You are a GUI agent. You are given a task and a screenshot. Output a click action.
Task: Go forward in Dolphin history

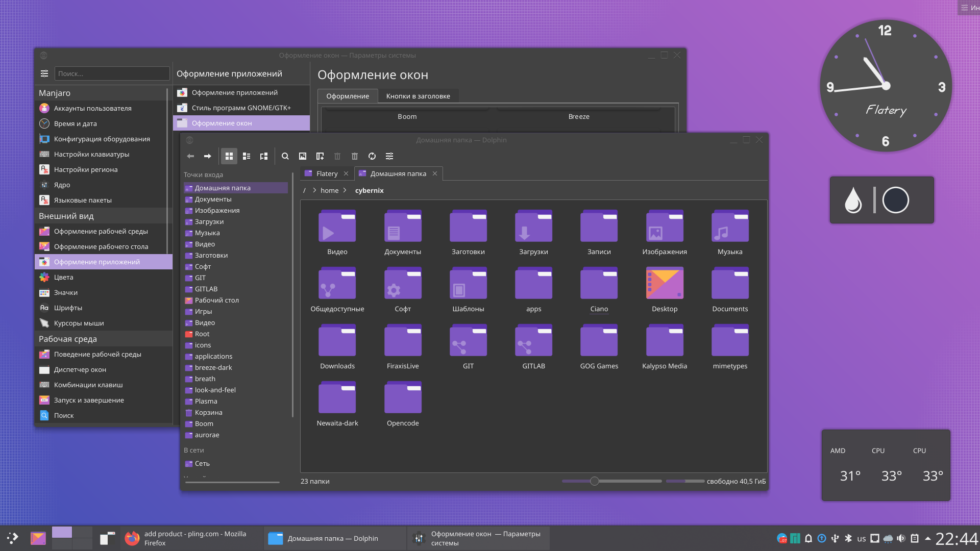(x=207, y=156)
